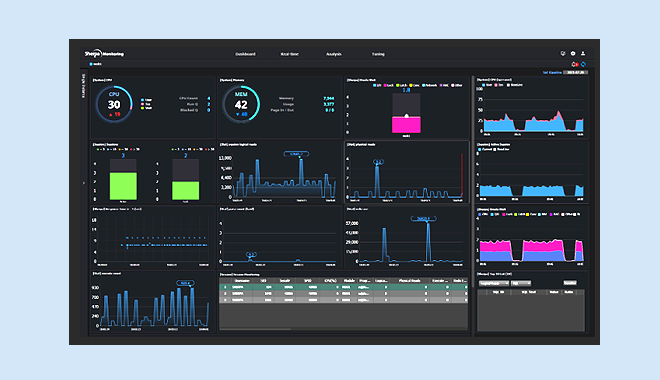The width and height of the screenshot is (660, 380).
Task: Toggle the User series in CPU gauge legend
Action: coord(146,100)
